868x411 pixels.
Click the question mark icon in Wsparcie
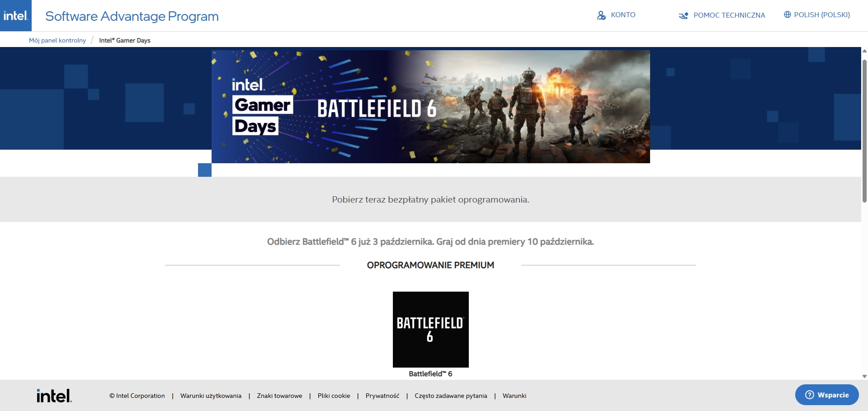pos(810,395)
